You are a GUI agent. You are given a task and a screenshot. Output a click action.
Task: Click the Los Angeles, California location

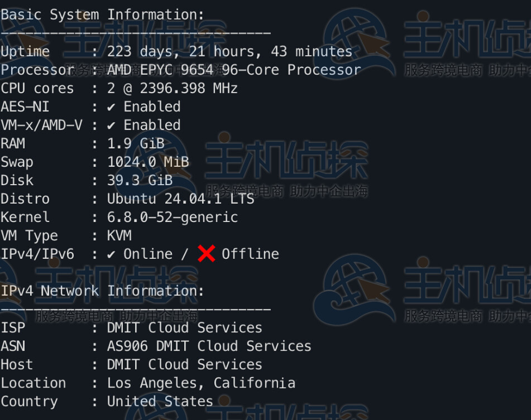201,383
